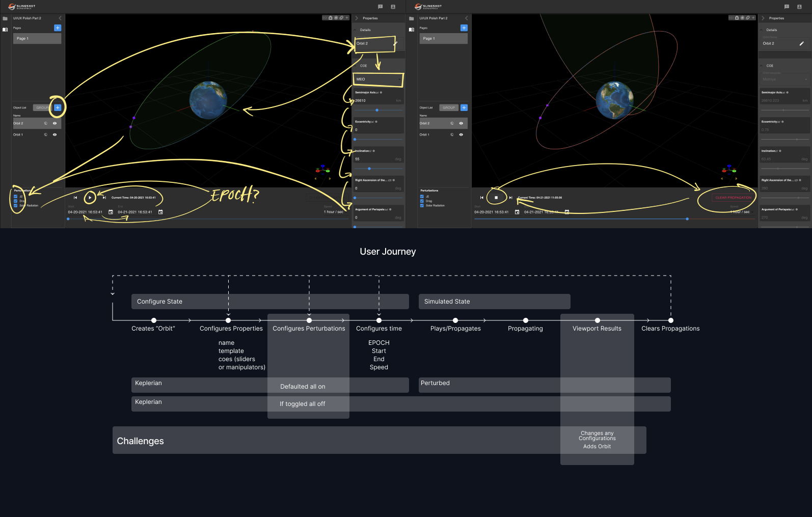Click add page plus icon in right window
Screen dimensions: 812x517
click(x=464, y=28)
